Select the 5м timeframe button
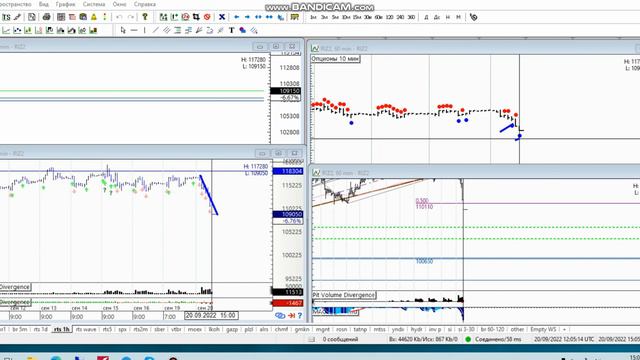Screen dimensions: 640x360 click(x=335, y=17)
